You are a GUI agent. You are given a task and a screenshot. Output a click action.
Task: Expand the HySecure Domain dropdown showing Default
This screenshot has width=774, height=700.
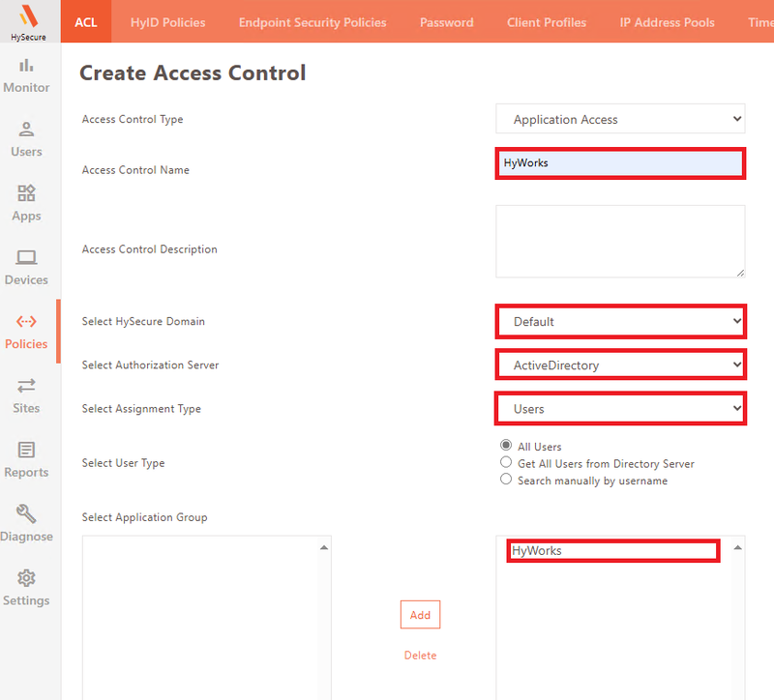tap(620, 322)
